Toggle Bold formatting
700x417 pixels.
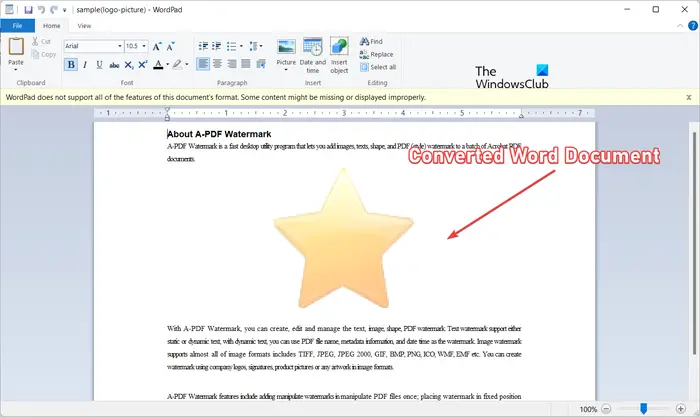pyautogui.click(x=71, y=65)
